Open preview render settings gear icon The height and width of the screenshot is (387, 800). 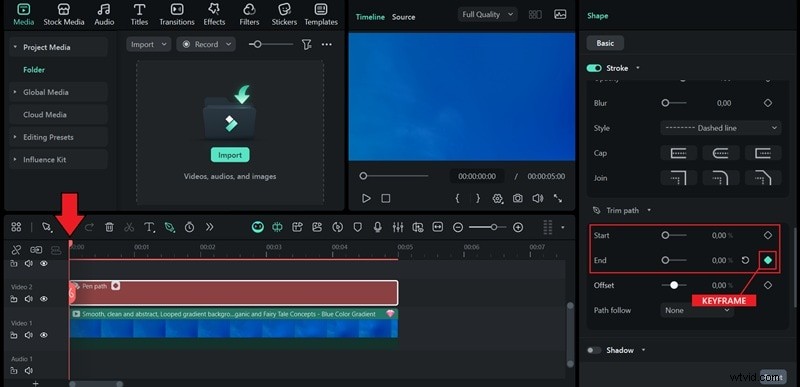[497, 198]
